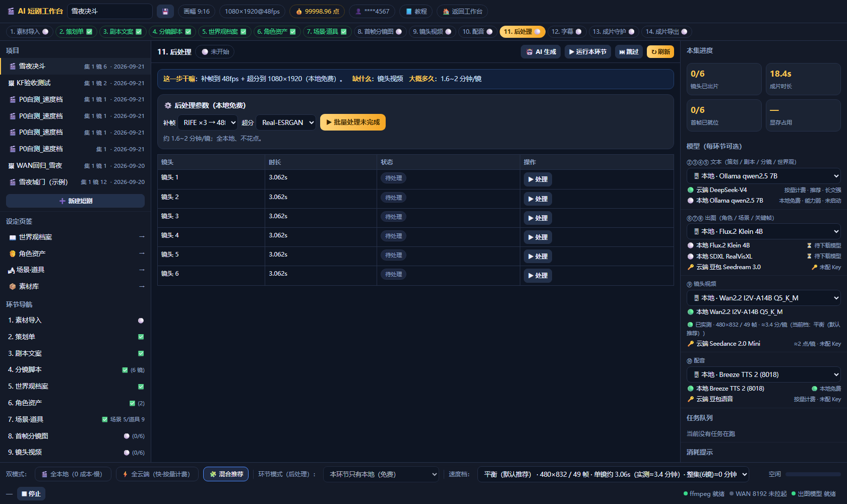Select 本地 SDXL RealVisXL model option
This screenshot has width=847, height=504.
(x=691, y=257)
